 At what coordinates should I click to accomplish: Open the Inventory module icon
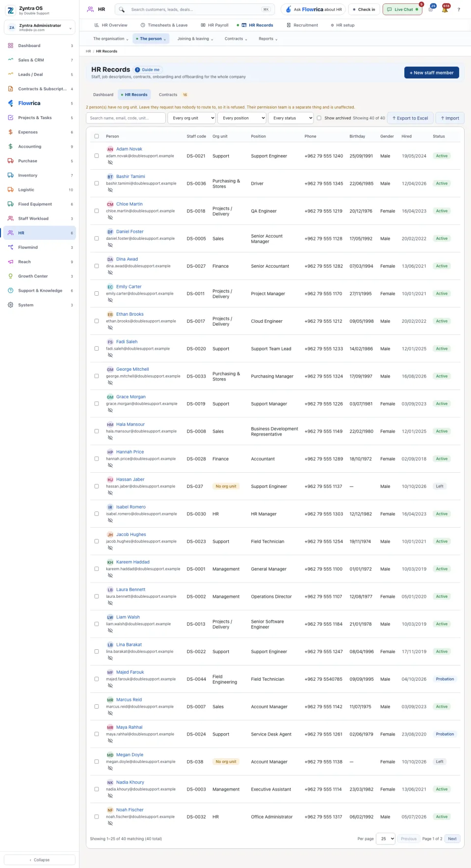tap(10, 175)
